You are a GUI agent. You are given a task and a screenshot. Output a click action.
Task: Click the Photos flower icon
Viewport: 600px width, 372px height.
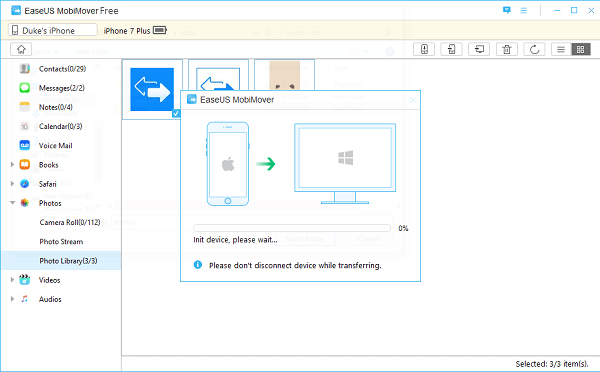point(24,203)
